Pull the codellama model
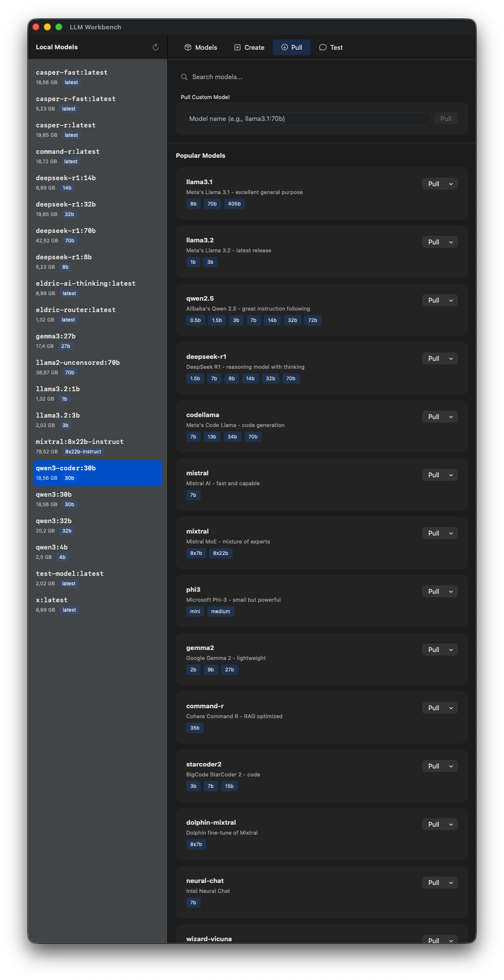This screenshot has height=980, width=504. coord(433,417)
